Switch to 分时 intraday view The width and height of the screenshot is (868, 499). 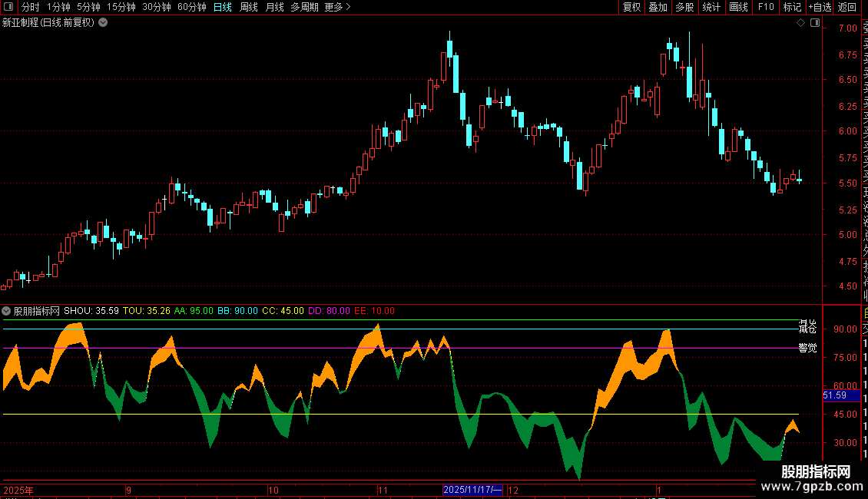pos(31,7)
